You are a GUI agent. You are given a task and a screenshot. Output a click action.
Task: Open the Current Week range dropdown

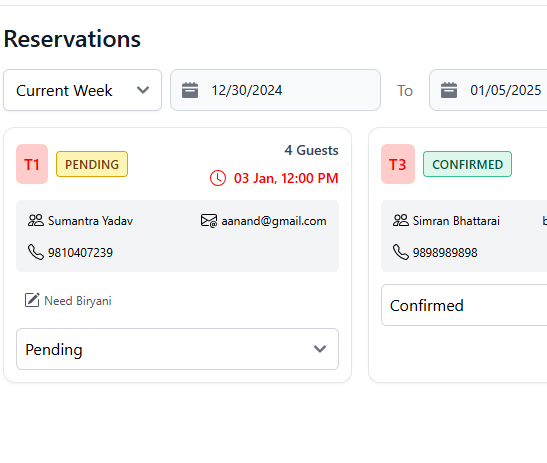click(82, 90)
